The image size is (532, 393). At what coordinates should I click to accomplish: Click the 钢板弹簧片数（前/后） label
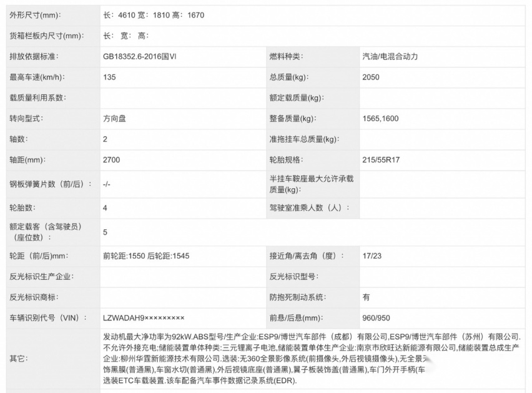[x=51, y=184]
